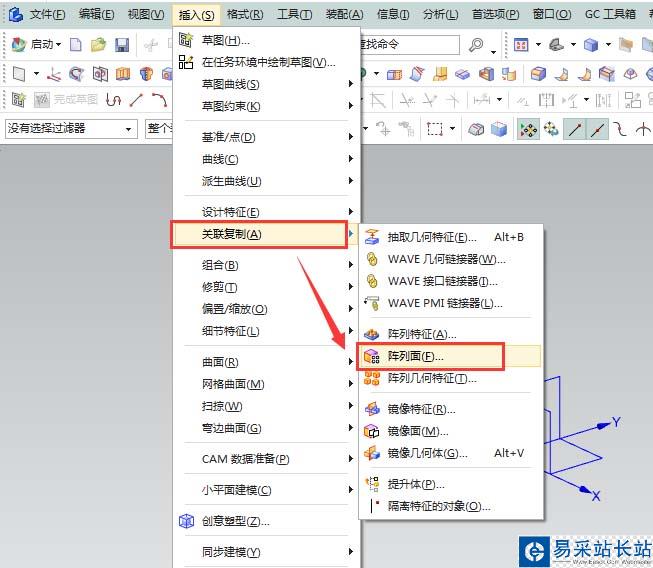Choose 镜像面(M)... in submenu
The width and height of the screenshot is (653, 568).
[x=451, y=431]
